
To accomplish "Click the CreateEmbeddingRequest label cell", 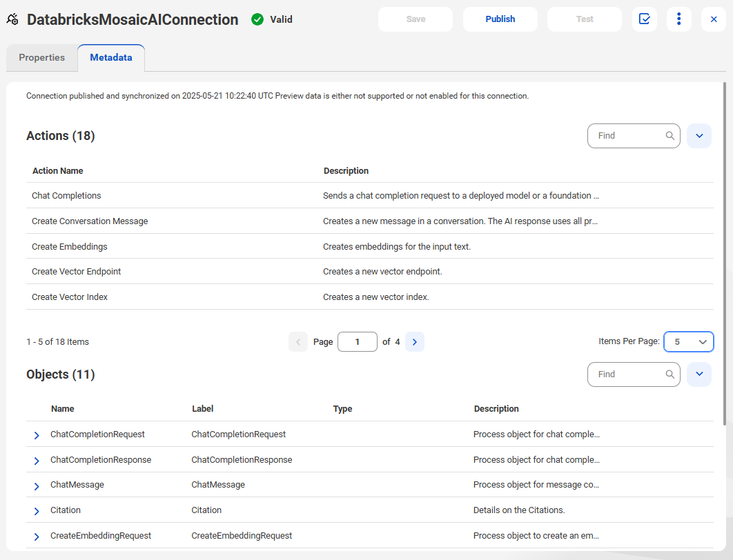I will pyautogui.click(x=242, y=536).
